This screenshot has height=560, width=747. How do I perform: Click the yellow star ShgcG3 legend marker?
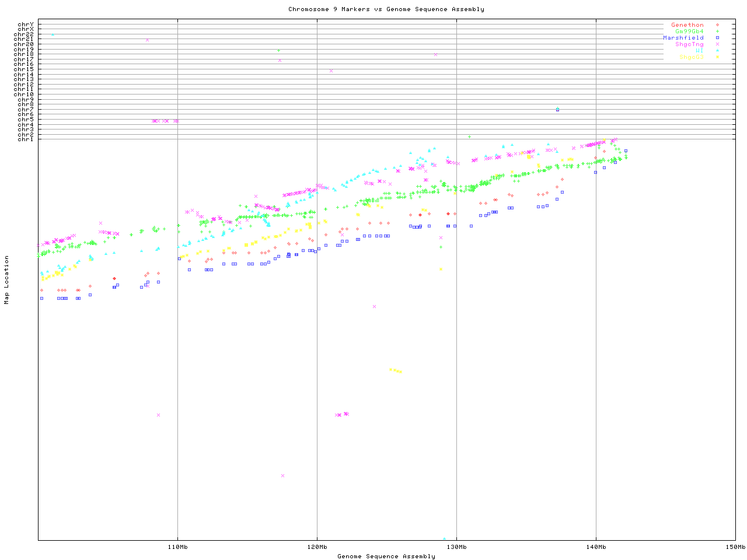click(x=717, y=57)
